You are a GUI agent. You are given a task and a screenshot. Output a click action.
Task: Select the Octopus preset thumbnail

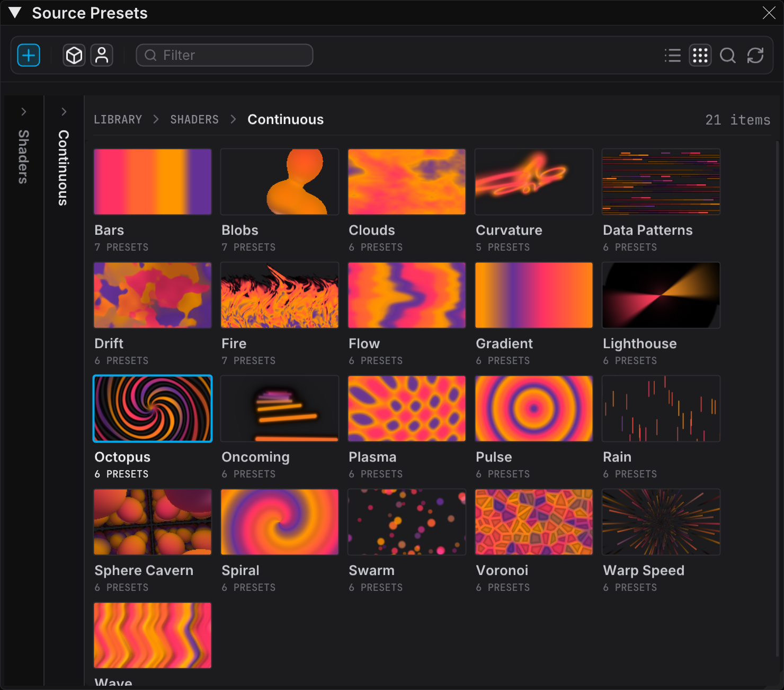153,409
